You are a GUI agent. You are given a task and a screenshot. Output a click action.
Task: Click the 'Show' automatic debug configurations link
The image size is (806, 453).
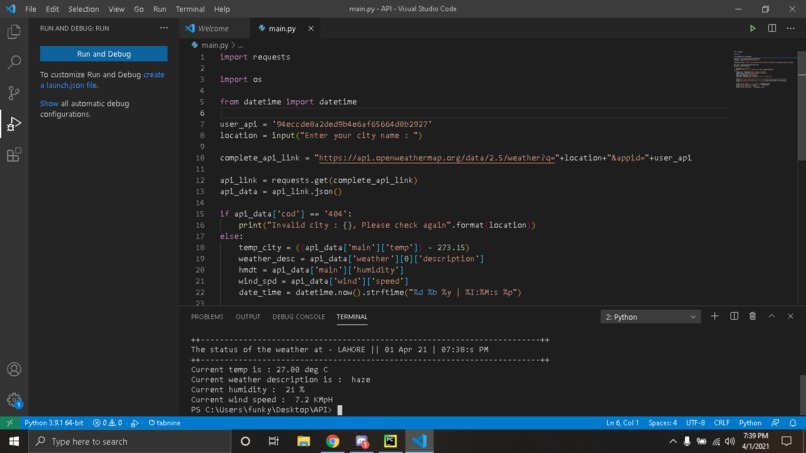pyautogui.click(x=49, y=103)
